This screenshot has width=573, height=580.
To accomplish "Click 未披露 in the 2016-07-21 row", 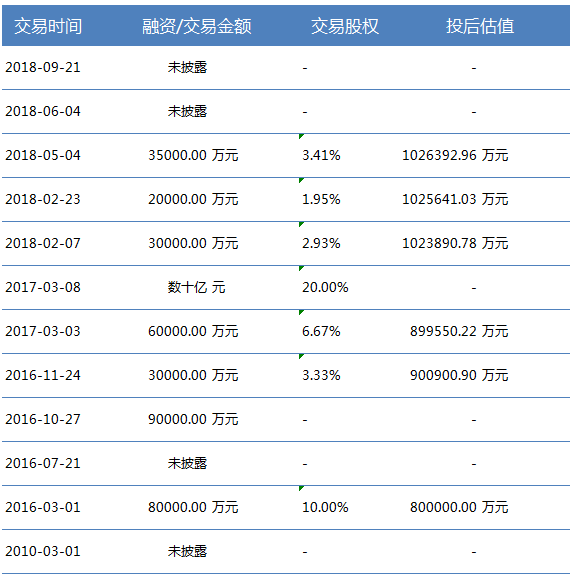I will 187,463.
